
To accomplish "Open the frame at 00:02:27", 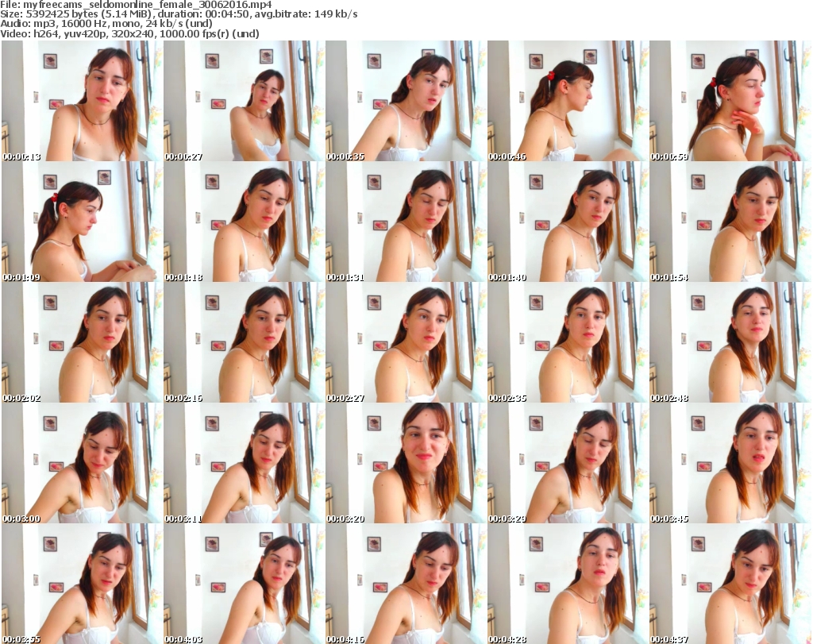I will tap(406, 343).
